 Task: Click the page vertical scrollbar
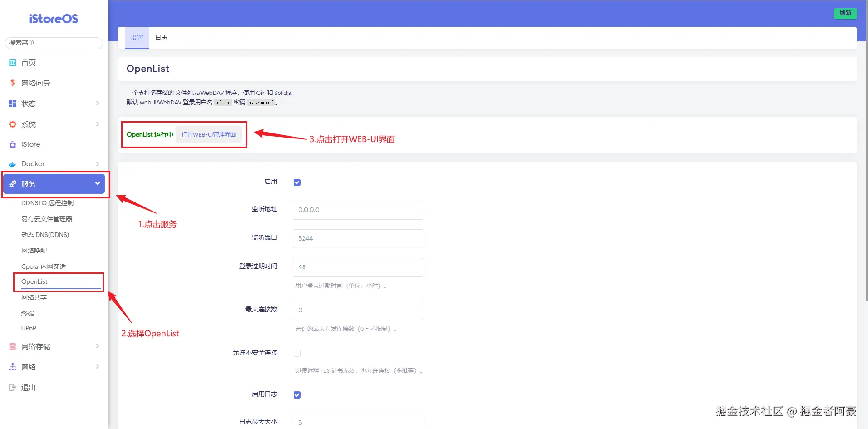866,150
